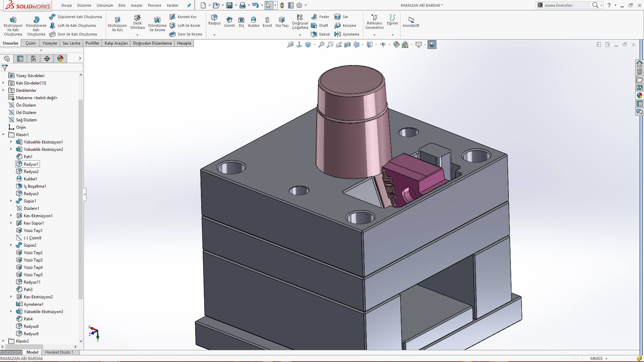This screenshot has width=644, height=362.
Task: Expand the Katı Gövdeler(13) folder
Action: (3, 83)
